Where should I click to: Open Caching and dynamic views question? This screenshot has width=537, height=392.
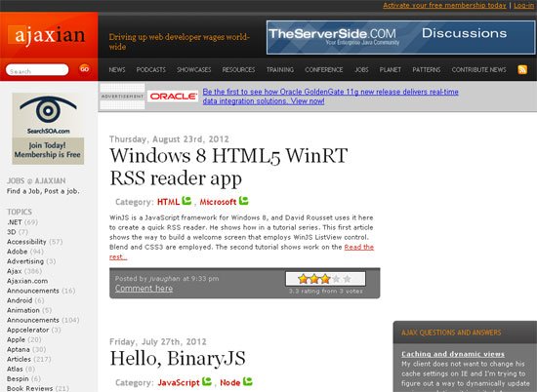click(x=453, y=354)
